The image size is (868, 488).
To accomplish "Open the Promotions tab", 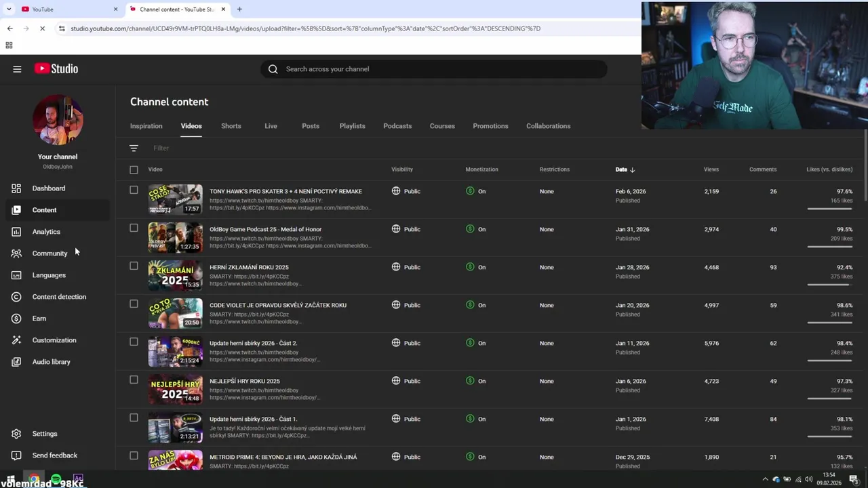I will 490,126.
